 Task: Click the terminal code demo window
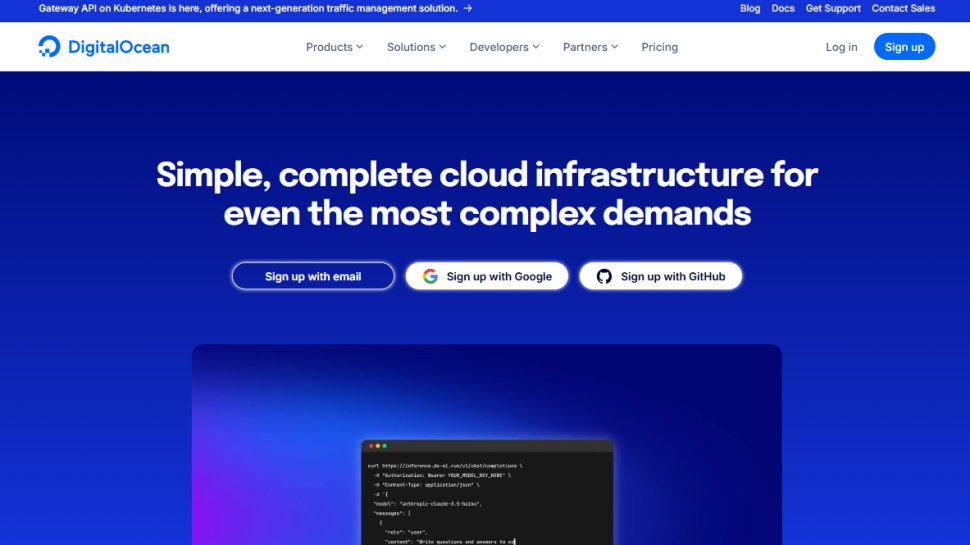point(487,492)
